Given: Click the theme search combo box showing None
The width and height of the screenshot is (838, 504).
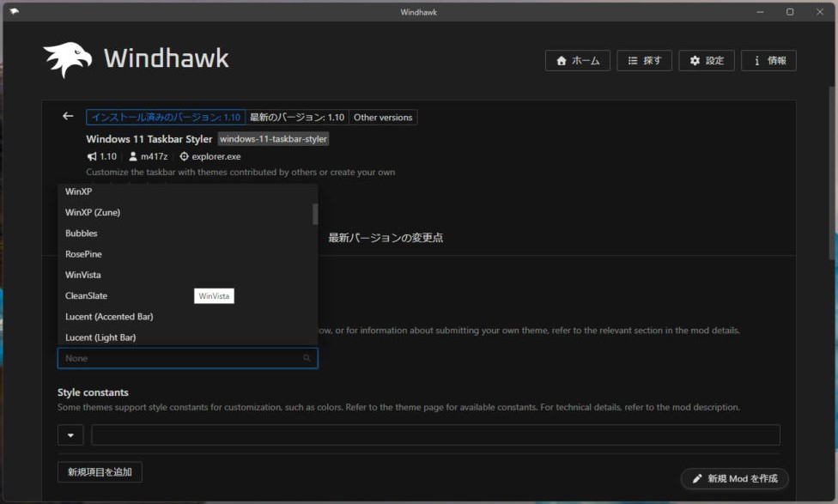Looking at the screenshot, I should 187,358.
